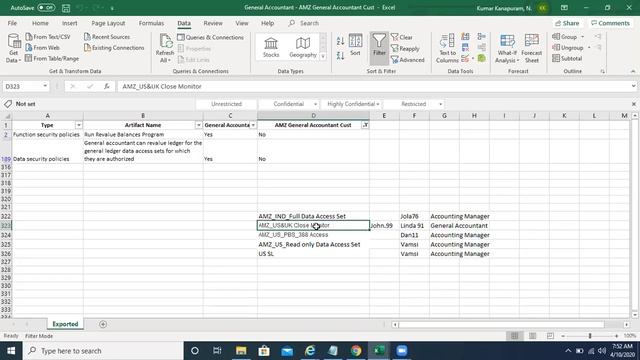Open the Type column filter dropdown
The height and width of the screenshot is (360, 640).
pos(79,125)
